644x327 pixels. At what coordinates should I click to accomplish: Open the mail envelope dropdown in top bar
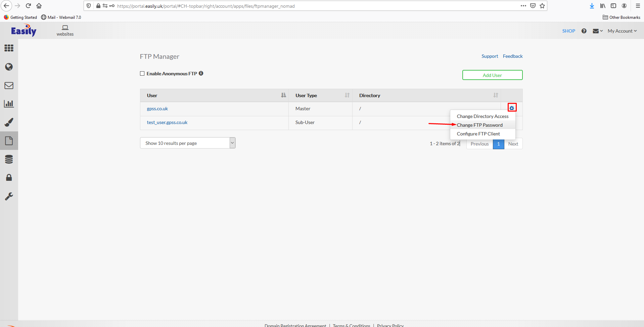point(597,31)
